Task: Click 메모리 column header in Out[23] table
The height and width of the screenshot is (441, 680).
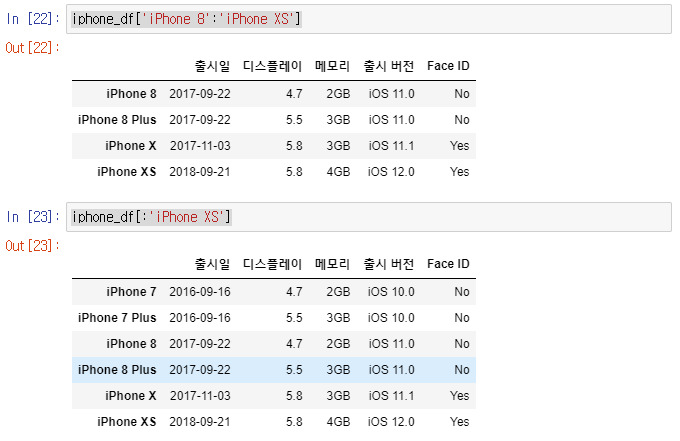Action: tap(332, 264)
